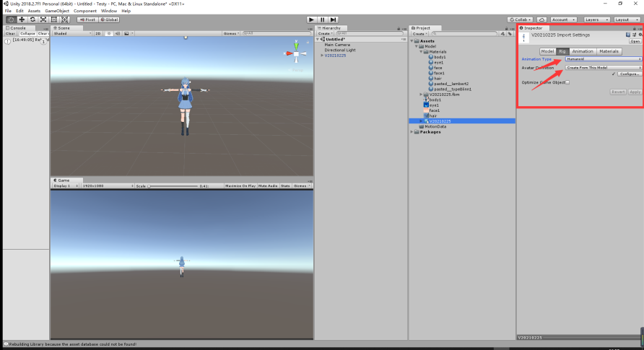Toggle Mute Audio in Game view

[268, 186]
